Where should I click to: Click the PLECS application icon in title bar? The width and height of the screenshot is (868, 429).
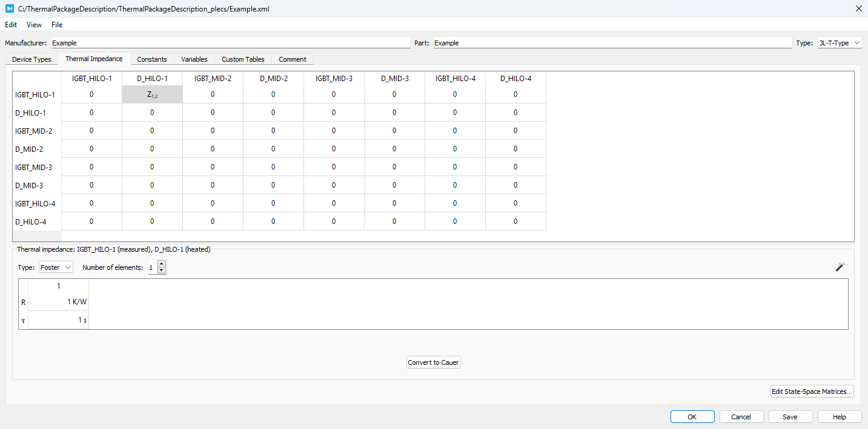pyautogui.click(x=9, y=8)
